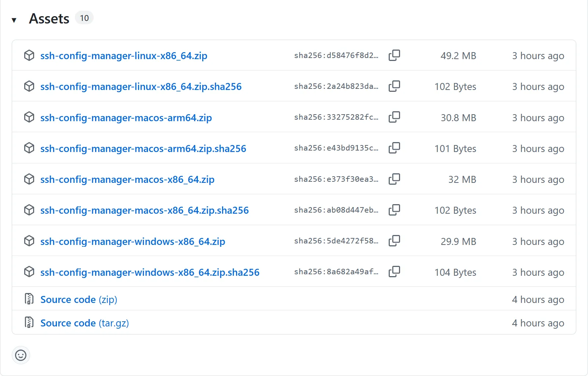The width and height of the screenshot is (588, 376).
Task: Click 102 Bytes on macos-x86_64.zip.sha256 row
Action: tap(455, 210)
